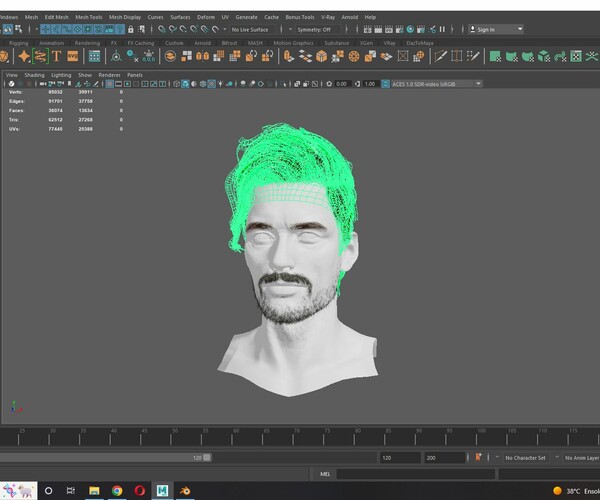Click the delete history shelf icon
600x500 pixels.
pos(132,56)
